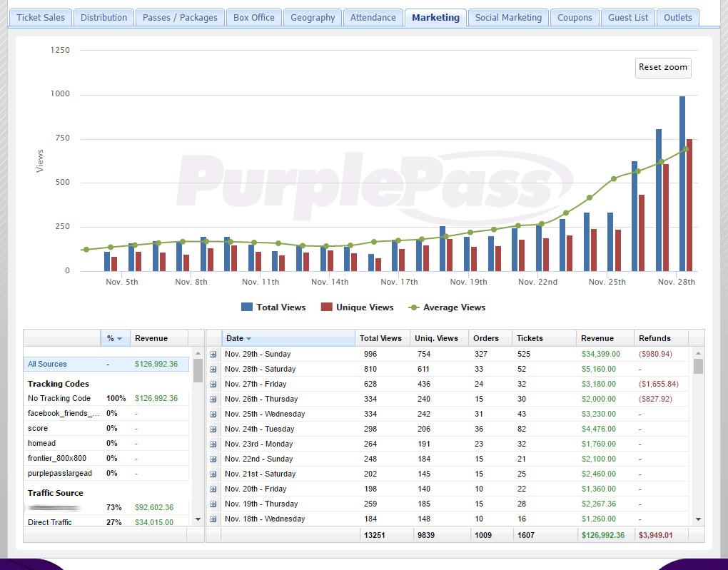Sort by the Tickets column header
This screenshot has height=570, width=728.
click(544, 338)
